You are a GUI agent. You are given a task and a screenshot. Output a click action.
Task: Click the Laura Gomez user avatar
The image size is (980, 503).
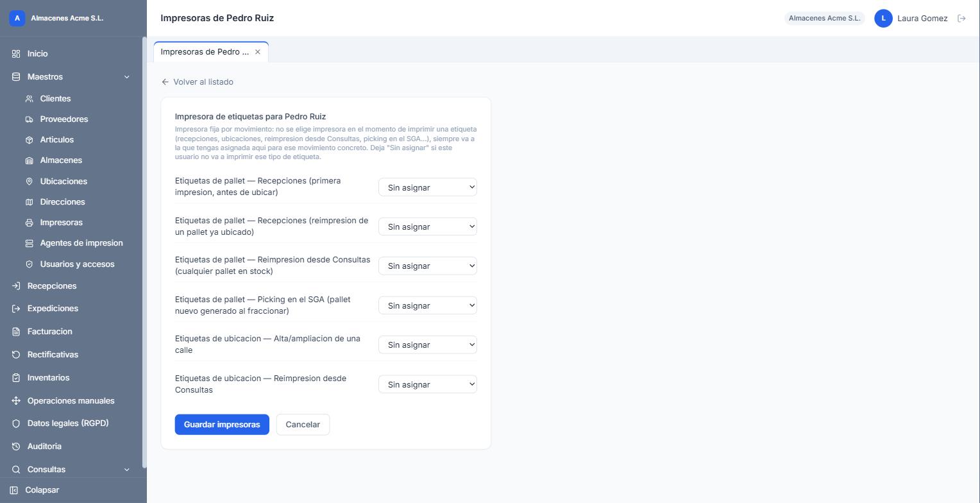pyautogui.click(x=883, y=19)
